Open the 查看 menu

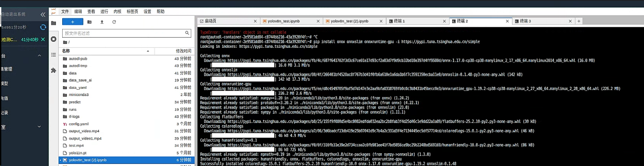click(91, 12)
